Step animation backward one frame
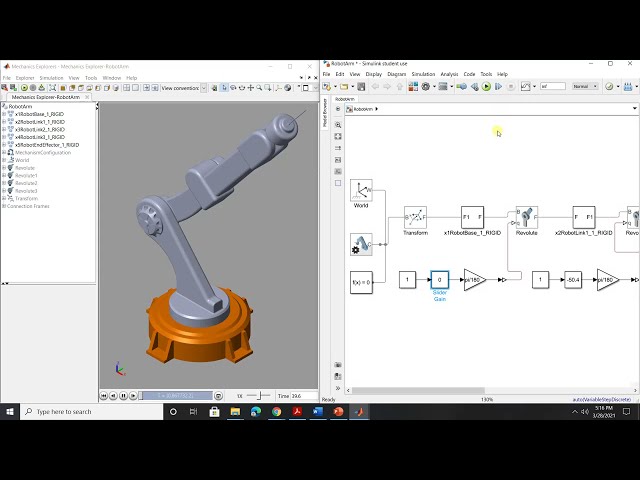The width and height of the screenshot is (640, 480). [113, 396]
